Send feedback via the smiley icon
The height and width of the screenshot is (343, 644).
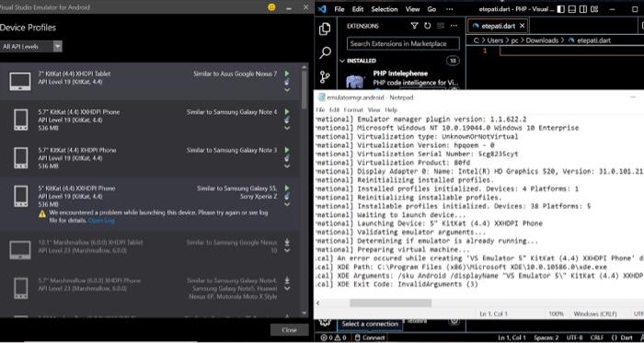coord(271,7)
